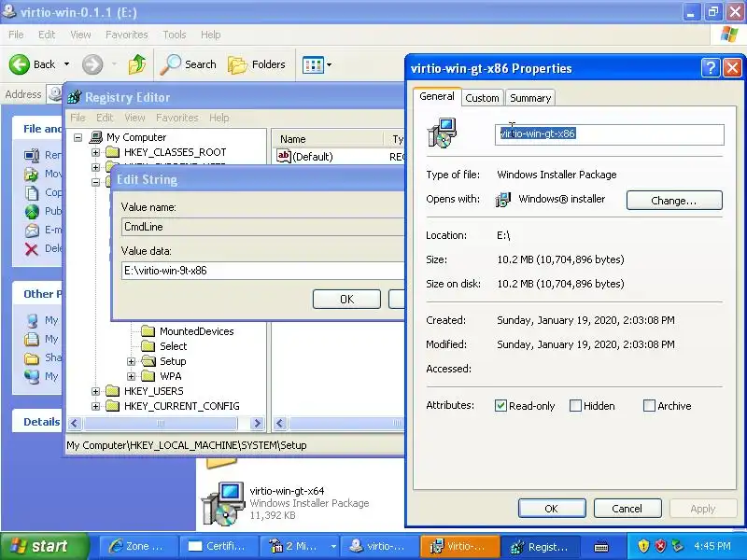747x560 pixels.
Task: Enable the Archive attribute checkbox
Action: tap(649, 406)
